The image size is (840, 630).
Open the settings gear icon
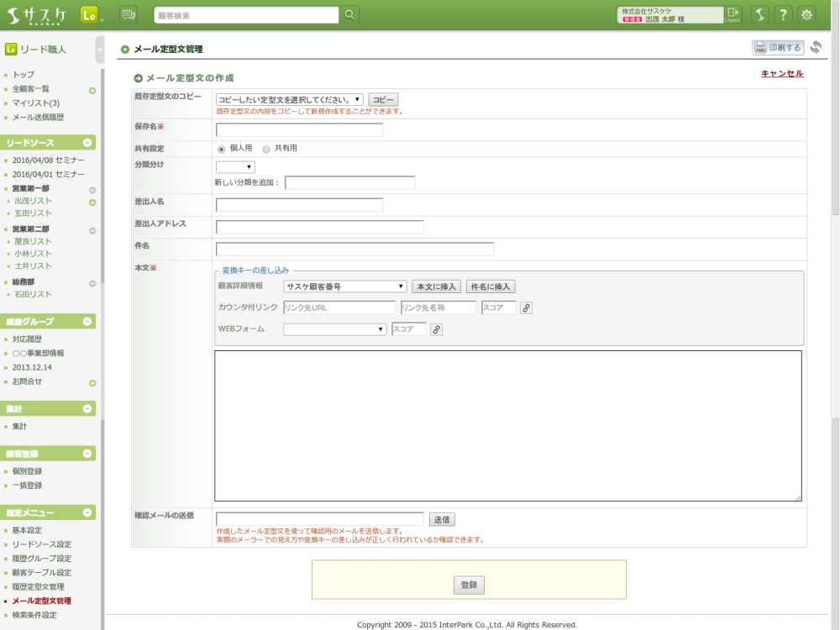pos(806,15)
